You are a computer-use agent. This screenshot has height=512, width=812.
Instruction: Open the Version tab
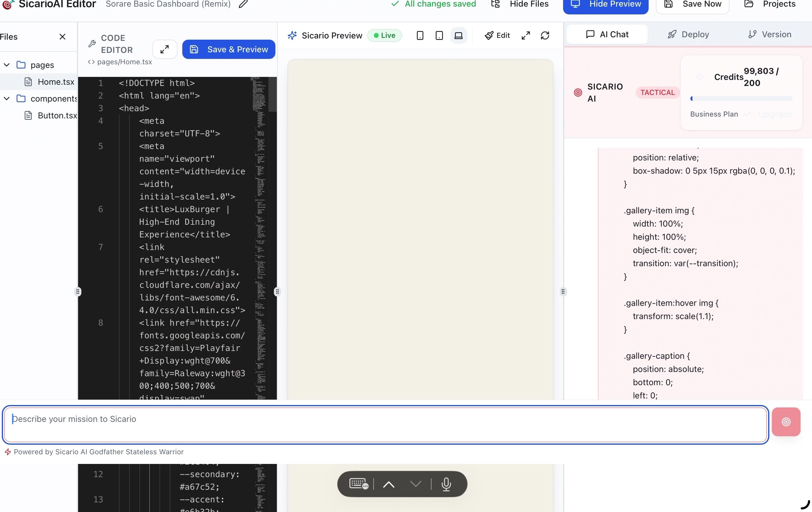[770, 35]
